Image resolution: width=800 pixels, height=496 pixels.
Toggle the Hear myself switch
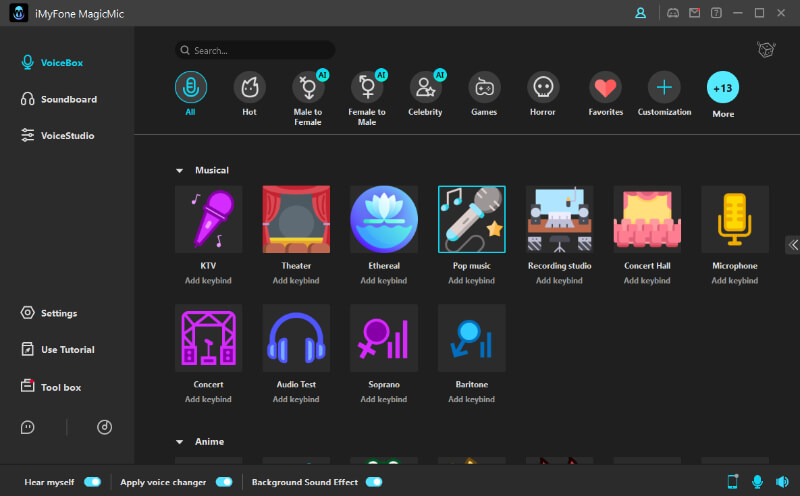click(x=92, y=482)
